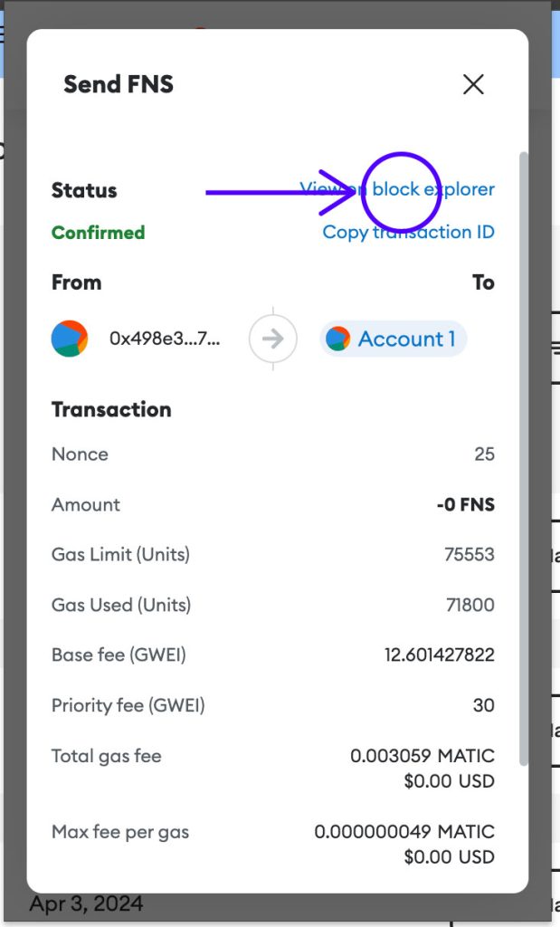This screenshot has width=560, height=927.
Task: Select the Account 1 recipient label
Action: click(406, 339)
